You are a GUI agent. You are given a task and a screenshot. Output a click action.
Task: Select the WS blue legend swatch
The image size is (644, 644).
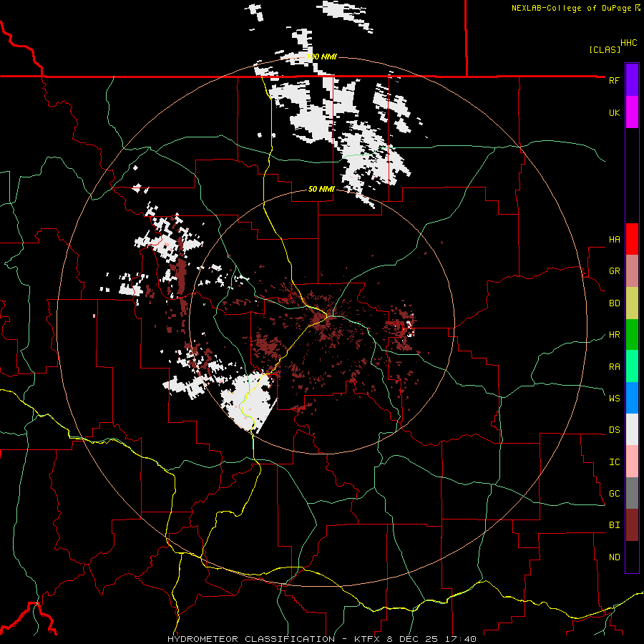pyautogui.click(x=632, y=398)
